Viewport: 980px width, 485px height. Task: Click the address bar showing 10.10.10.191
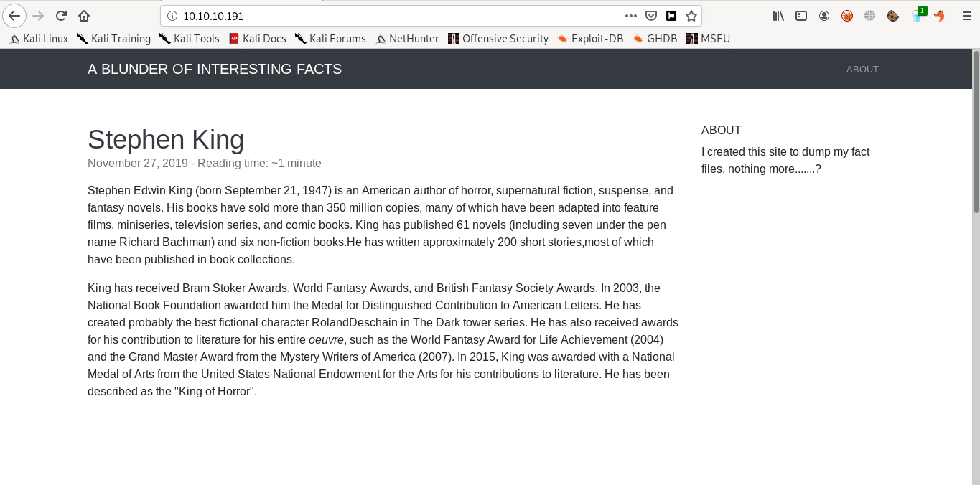pyautogui.click(x=395, y=16)
